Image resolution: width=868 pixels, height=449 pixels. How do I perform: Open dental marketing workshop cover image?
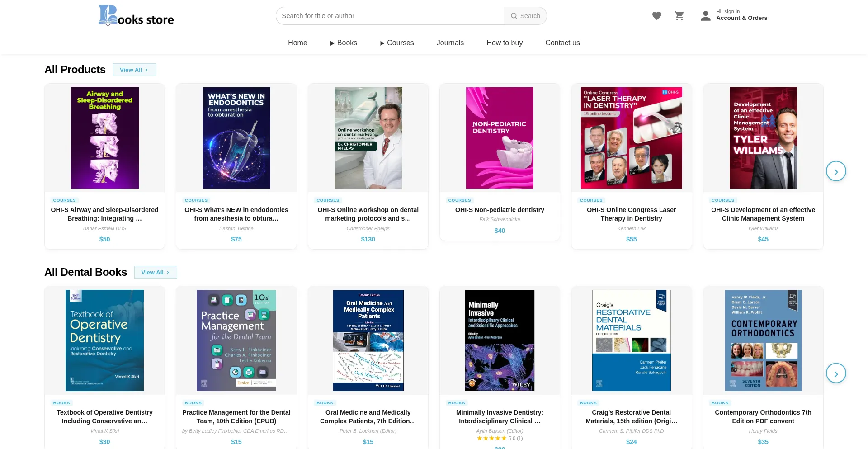point(368,138)
